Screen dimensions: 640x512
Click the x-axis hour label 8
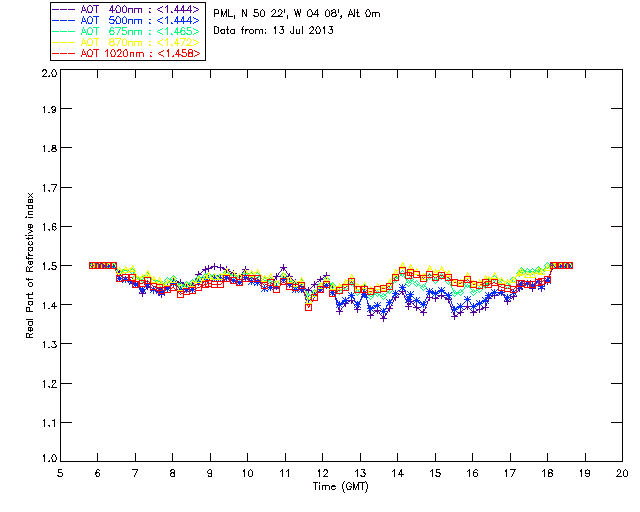pyautogui.click(x=173, y=473)
